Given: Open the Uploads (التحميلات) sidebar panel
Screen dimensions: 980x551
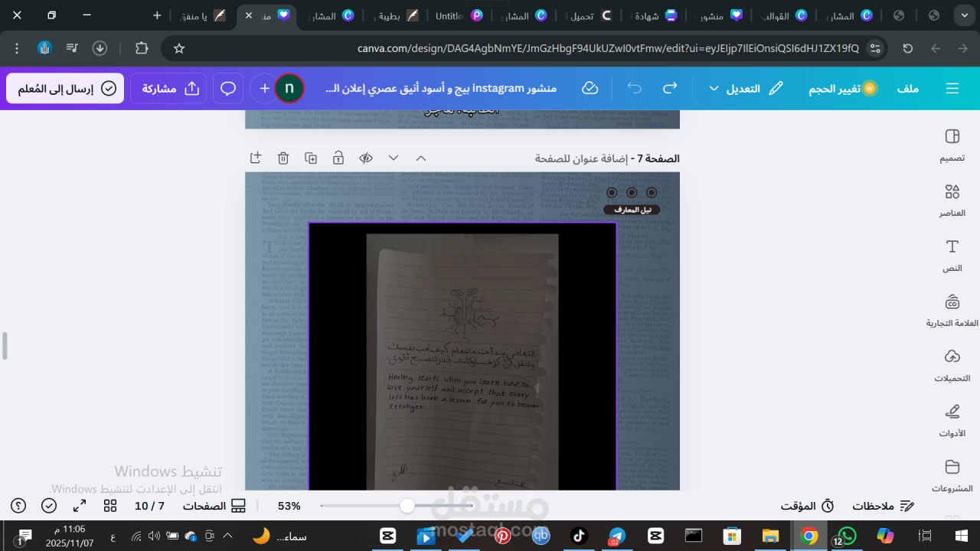Looking at the screenshot, I should point(952,366).
